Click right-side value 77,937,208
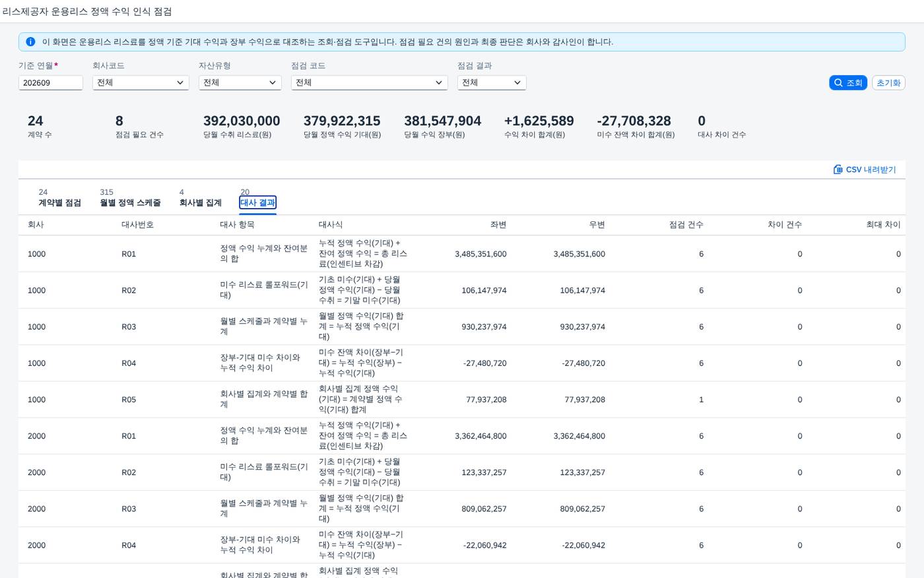Screen dimensions: 924x578 click(x=585, y=399)
